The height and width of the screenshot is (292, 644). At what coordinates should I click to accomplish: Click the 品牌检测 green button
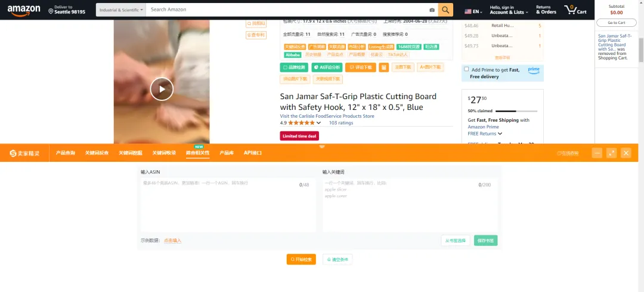point(294,67)
